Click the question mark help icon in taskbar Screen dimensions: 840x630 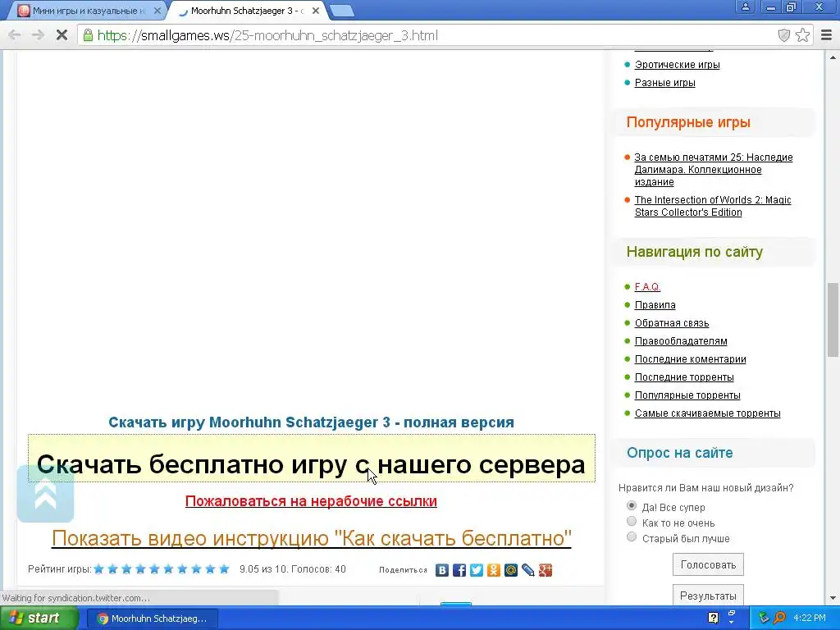coord(713,618)
